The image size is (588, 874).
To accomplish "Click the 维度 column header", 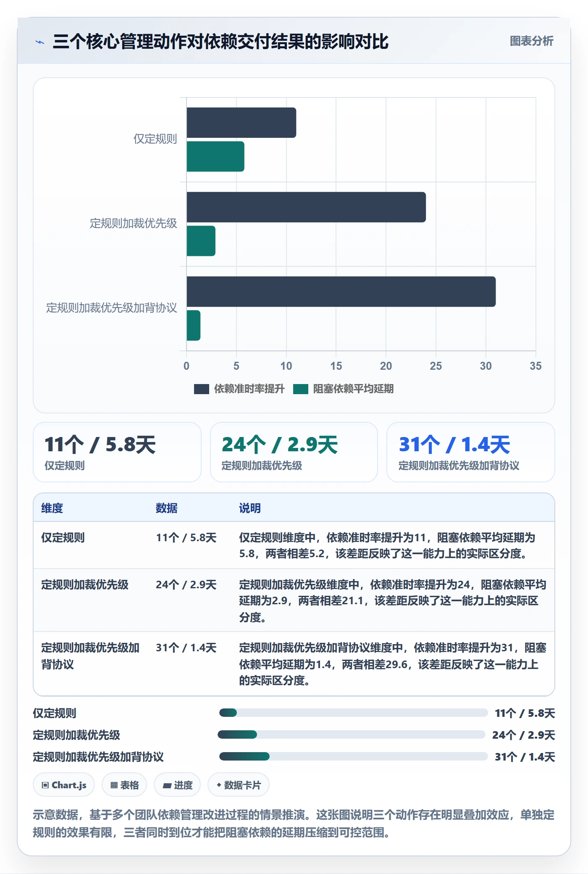I will point(52,508).
